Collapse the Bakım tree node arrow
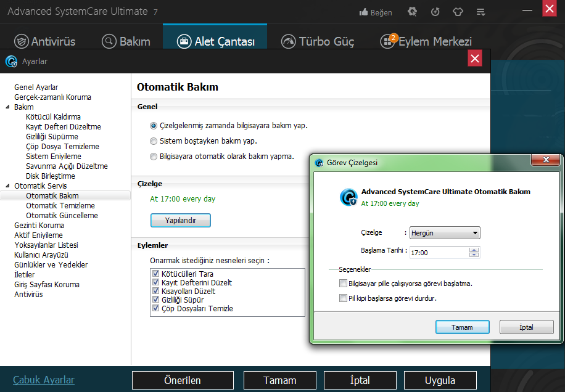The width and height of the screenshot is (565, 392). [x=7, y=107]
